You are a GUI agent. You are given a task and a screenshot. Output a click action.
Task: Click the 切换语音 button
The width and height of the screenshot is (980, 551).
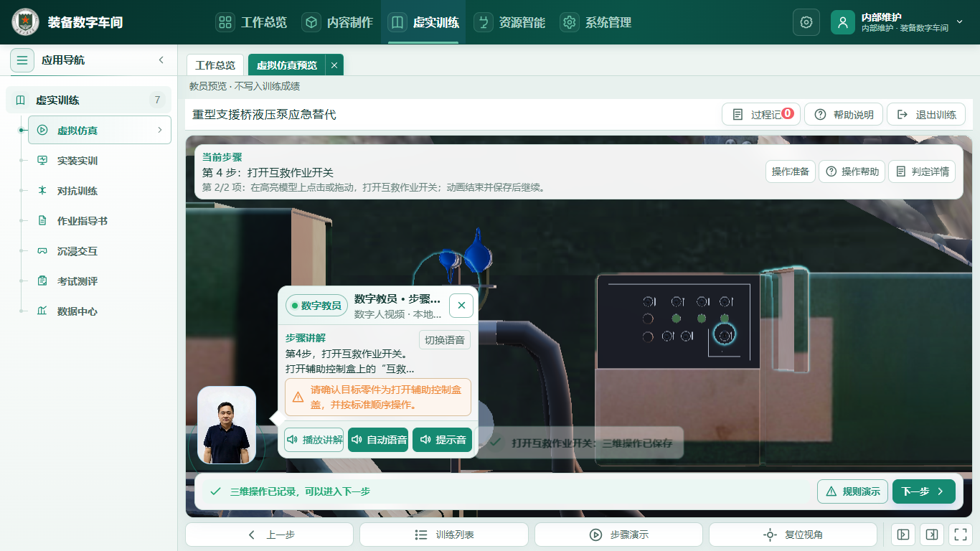coord(445,340)
